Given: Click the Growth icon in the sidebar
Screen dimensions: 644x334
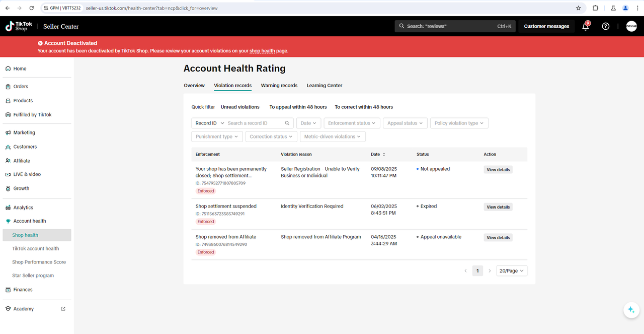Looking at the screenshot, I should (x=8, y=188).
